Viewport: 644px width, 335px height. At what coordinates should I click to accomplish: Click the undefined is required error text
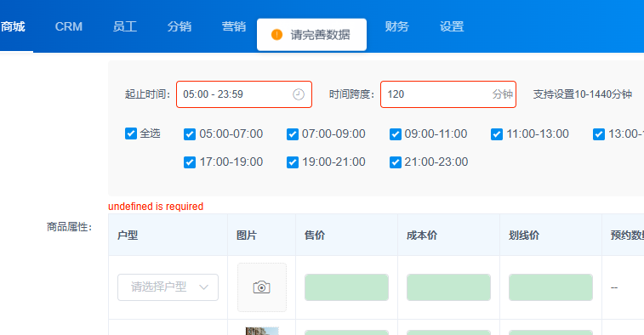point(156,207)
